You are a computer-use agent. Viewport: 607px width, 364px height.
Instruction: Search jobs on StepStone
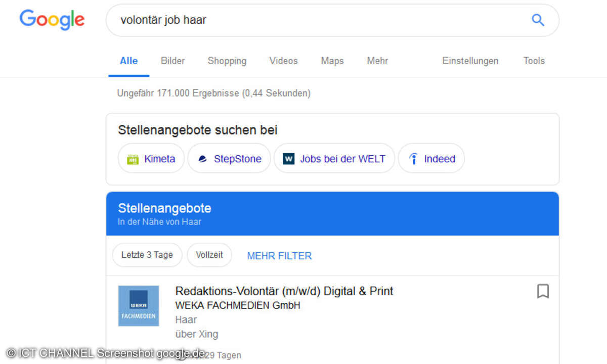coord(229,159)
